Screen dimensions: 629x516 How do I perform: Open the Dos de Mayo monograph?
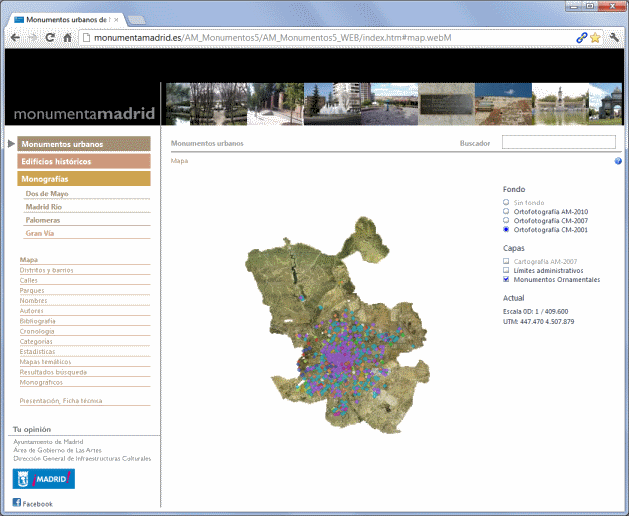pos(47,193)
